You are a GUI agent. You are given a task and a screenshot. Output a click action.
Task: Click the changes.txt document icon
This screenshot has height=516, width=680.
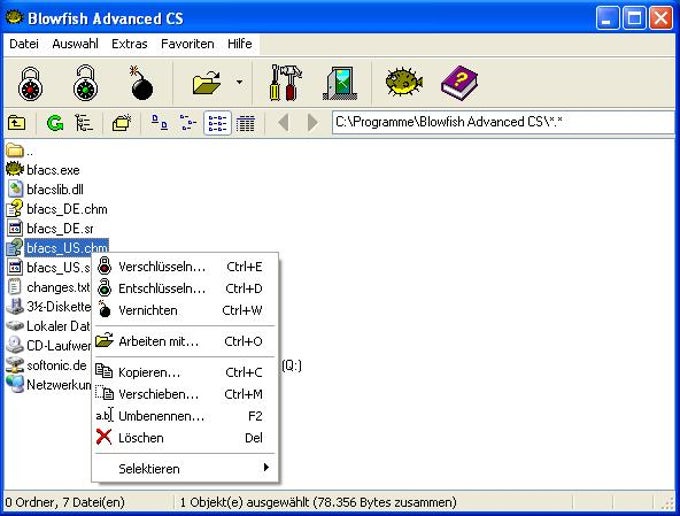[15, 287]
